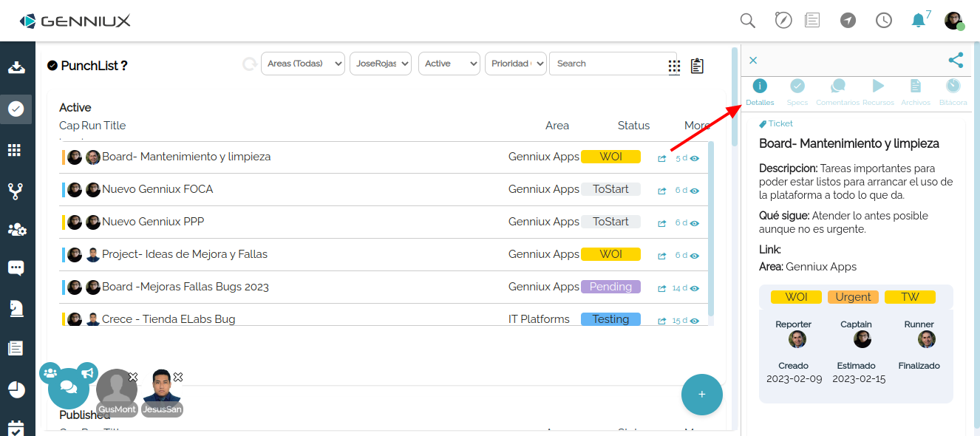This screenshot has width=980, height=436.
Task: Click share icon on Nuevo Genniux FOCA row
Action: [x=662, y=191]
